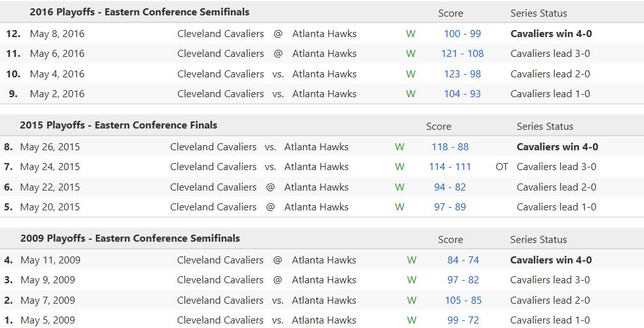This screenshot has width=644, height=328.
Task: Open the 105 - 85 box score
Action: click(x=462, y=301)
